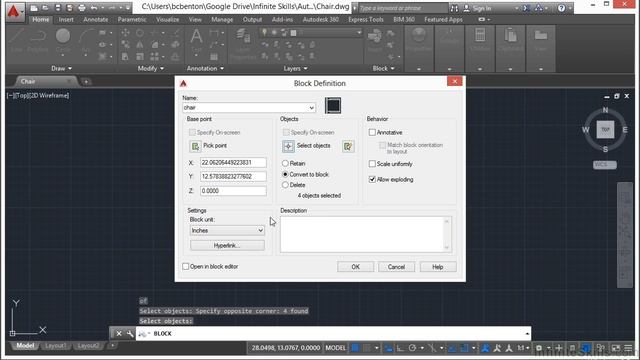Click the Undo arrow icon
The image size is (640, 360).
[94, 8]
